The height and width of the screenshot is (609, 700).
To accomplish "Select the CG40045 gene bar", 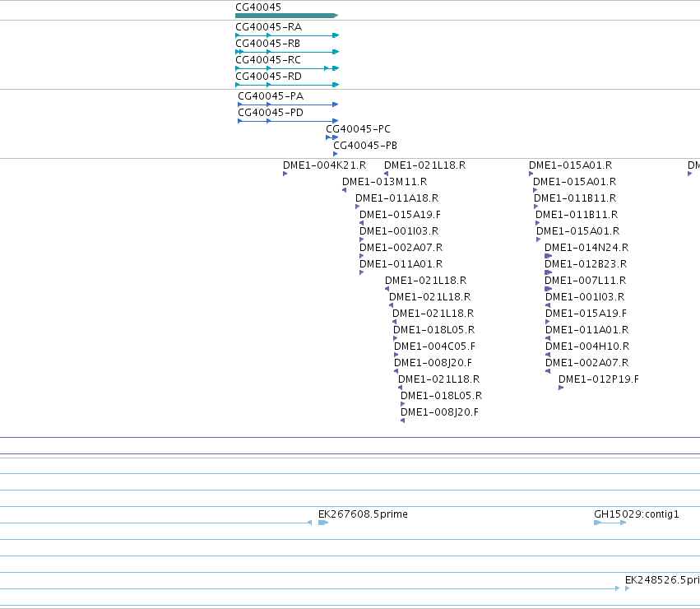I will pos(286,16).
